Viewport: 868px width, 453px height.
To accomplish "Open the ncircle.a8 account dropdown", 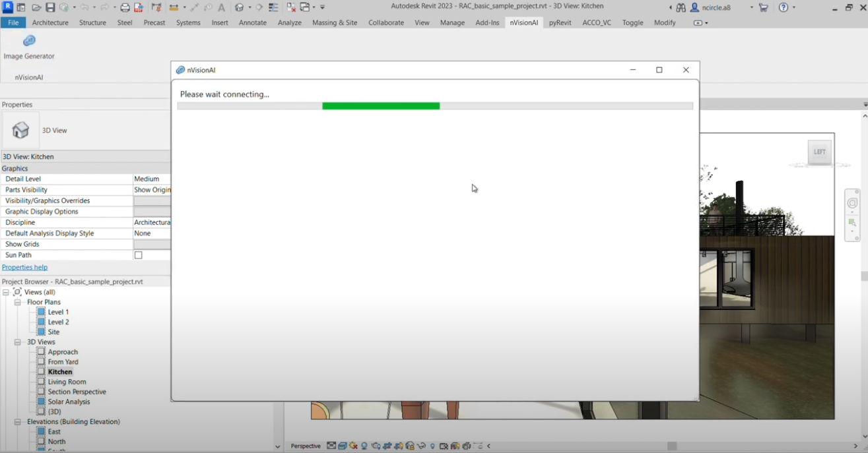I will click(751, 7).
